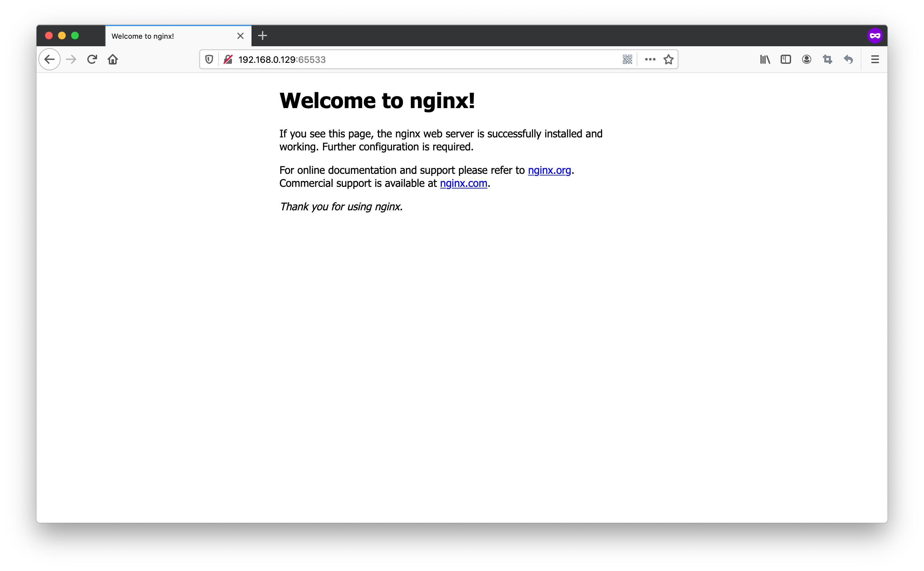Viewport: 924px width, 571px height.
Task: Toggle the sidebar view
Action: click(x=786, y=59)
